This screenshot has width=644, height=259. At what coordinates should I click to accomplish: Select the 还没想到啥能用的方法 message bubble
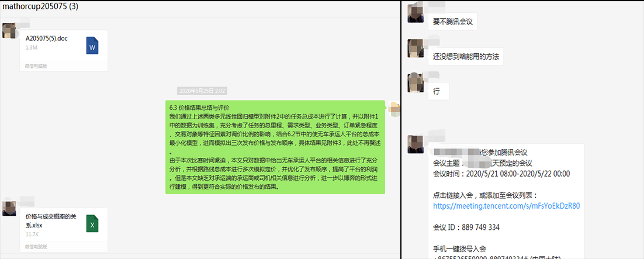[466, 57]
